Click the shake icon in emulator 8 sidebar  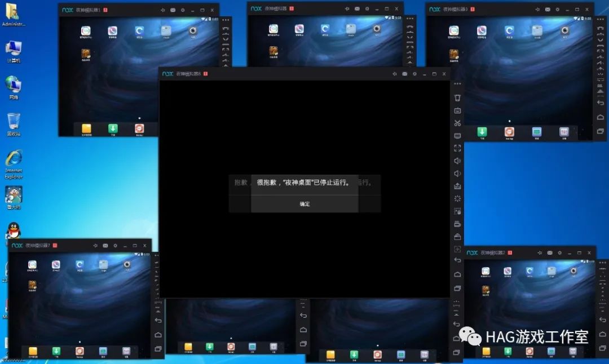(x=457, y=198)
